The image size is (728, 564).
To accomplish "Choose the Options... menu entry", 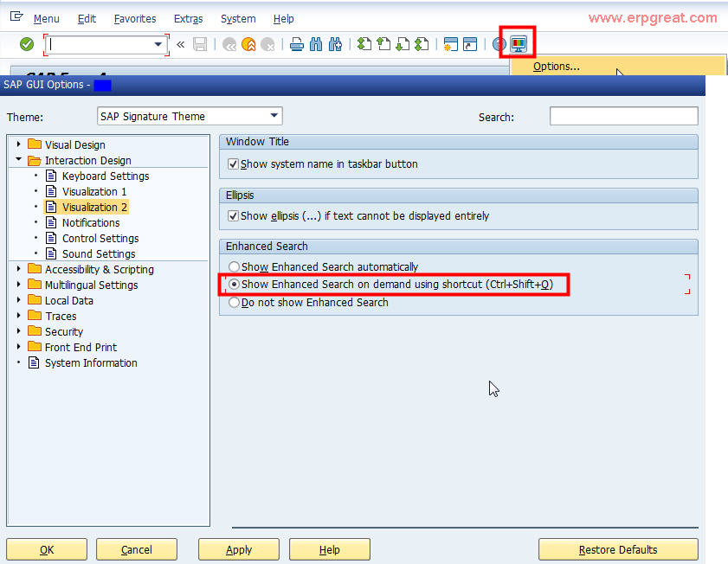I will [x=617, y=67].
